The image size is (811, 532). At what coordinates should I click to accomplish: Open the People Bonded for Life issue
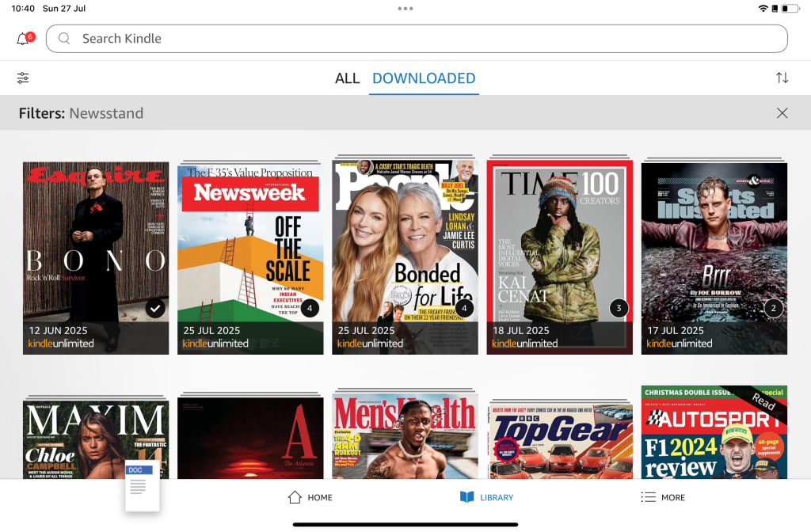(405, 257)
